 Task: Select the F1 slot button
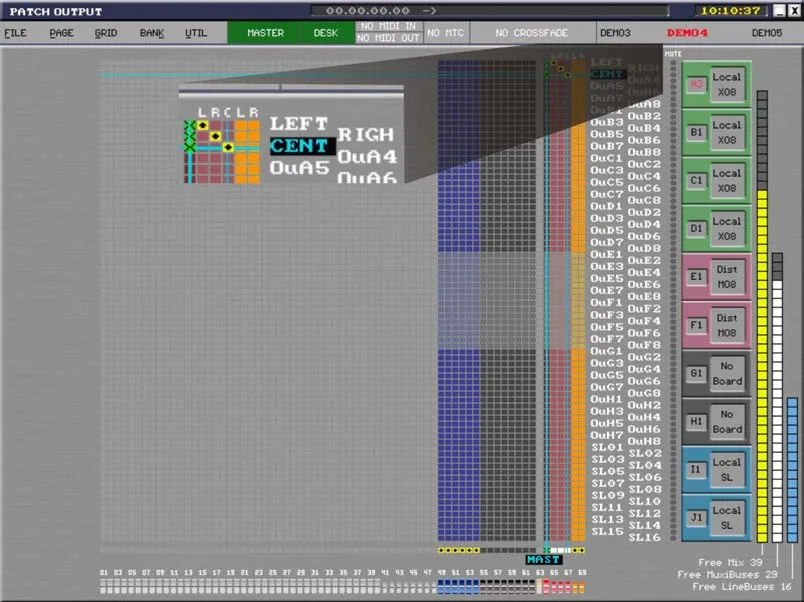(x=696, y=325)
